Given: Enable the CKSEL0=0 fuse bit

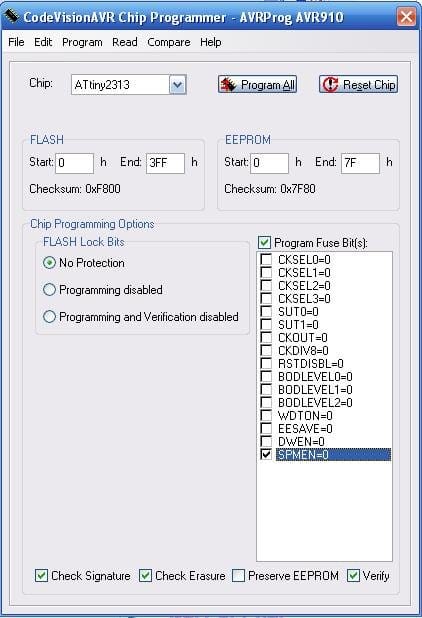Looking at the screenshot, I should [266, 259].
